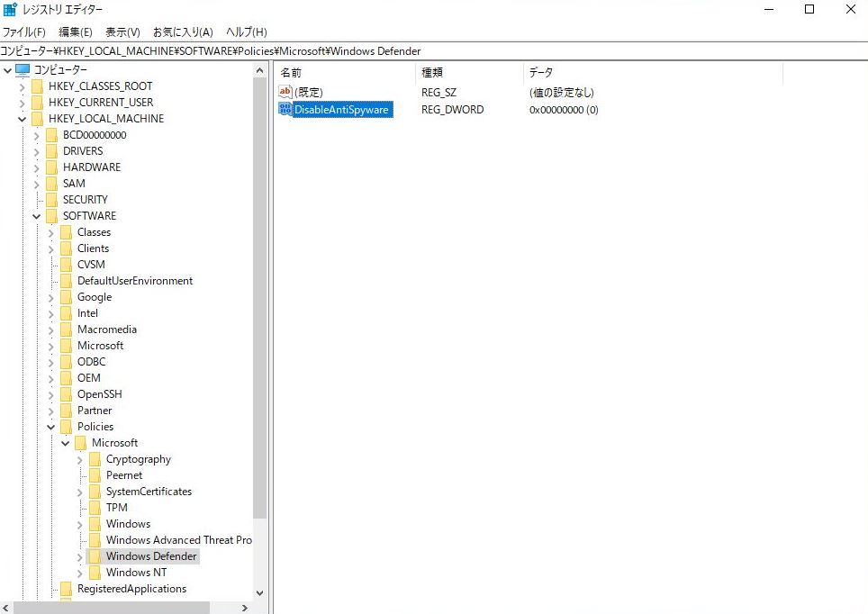Screen dimensions: 868x614
Task: Select Microsoft key under SOFTWARE
Action: [x=100, y=346]
